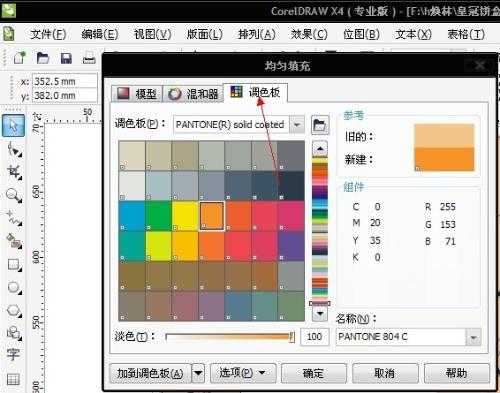Open the 排列(A) menu
The image size is (500, 393).
coord(257,34)
